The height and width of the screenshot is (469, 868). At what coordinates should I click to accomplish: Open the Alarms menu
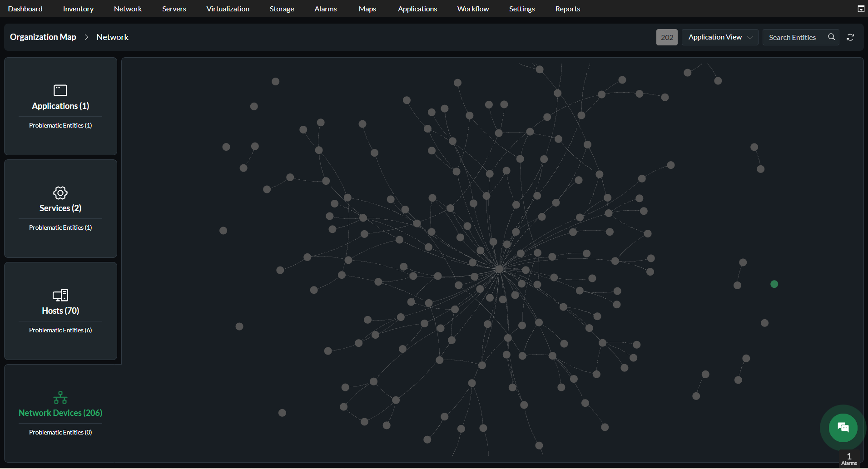(325, 9)
